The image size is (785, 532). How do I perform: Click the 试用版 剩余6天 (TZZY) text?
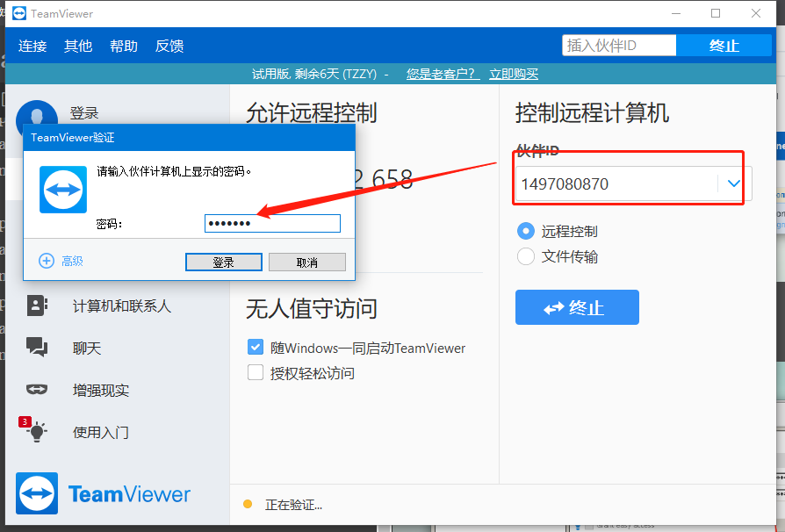point(313,74)
